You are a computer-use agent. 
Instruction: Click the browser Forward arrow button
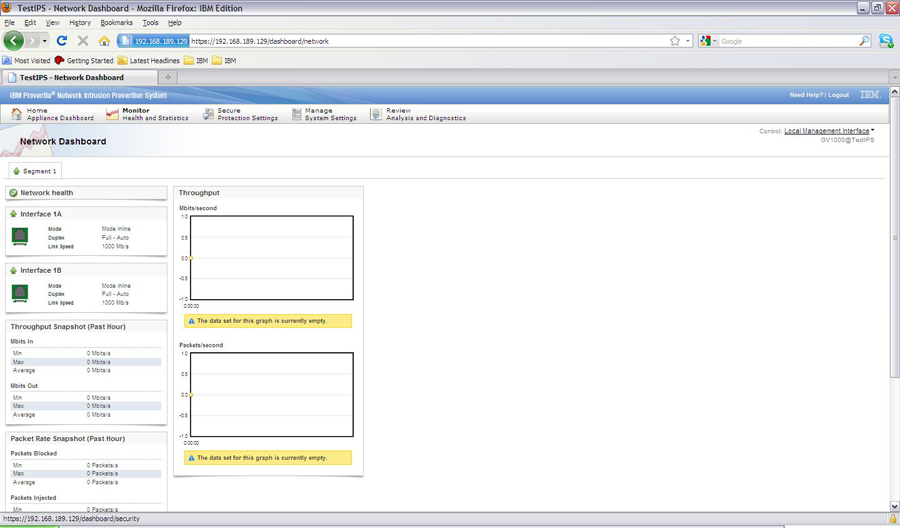33,41
